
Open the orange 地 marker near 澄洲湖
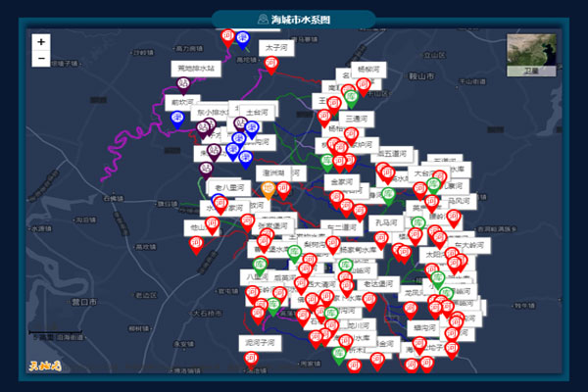(269, 190)
